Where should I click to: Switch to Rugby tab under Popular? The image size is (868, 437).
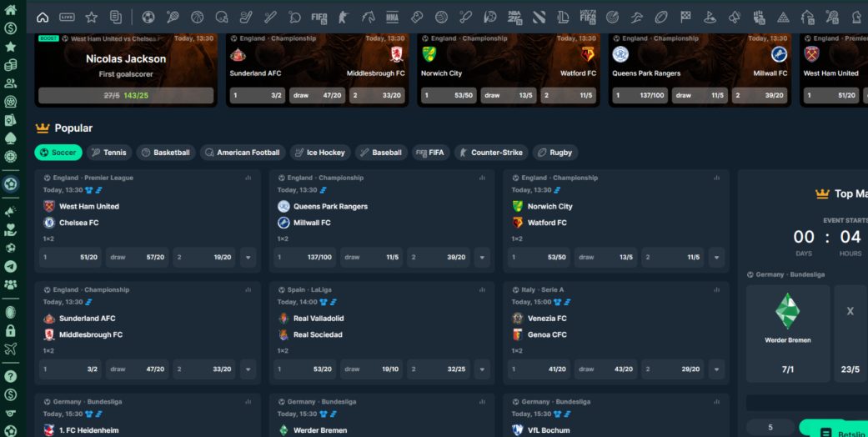click(555, 153)
